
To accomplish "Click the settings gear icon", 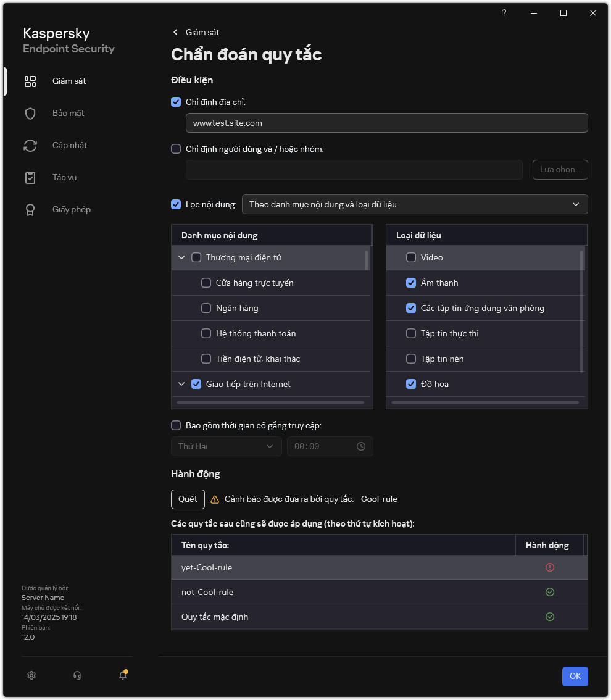I will coord(31,675).
